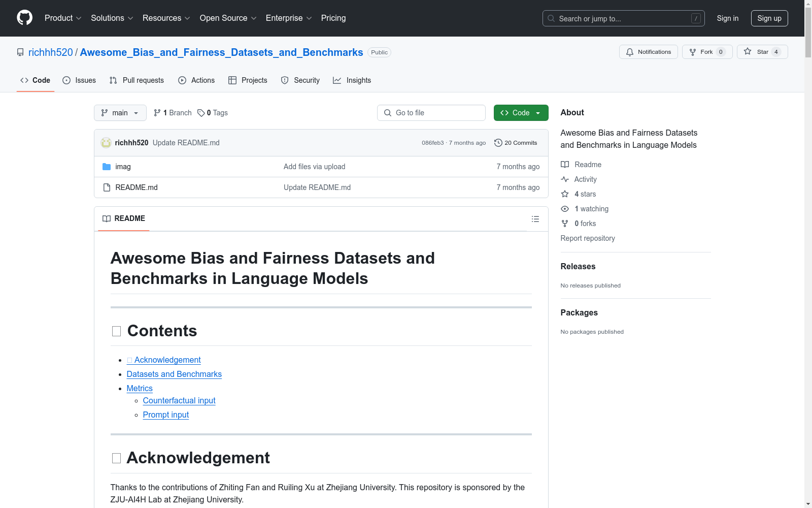
Task: Open the README.md file
Action: click(137, 187)
